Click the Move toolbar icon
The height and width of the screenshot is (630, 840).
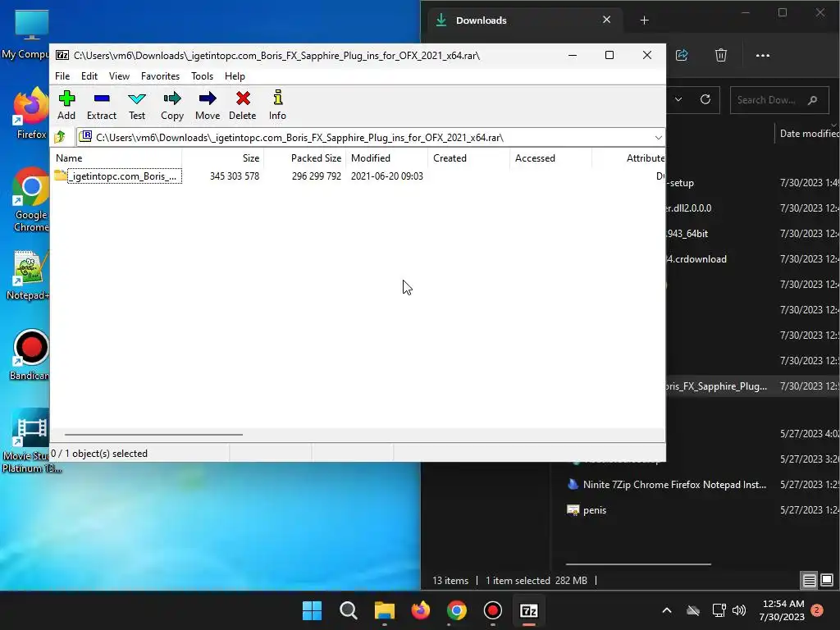pos(208,105)
